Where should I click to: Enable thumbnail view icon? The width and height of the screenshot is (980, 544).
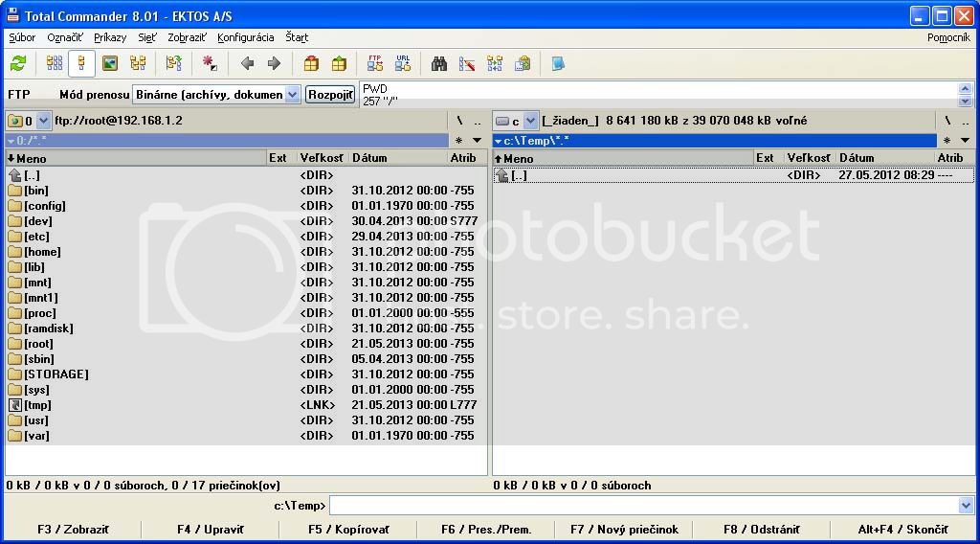[x=110, y=63]
